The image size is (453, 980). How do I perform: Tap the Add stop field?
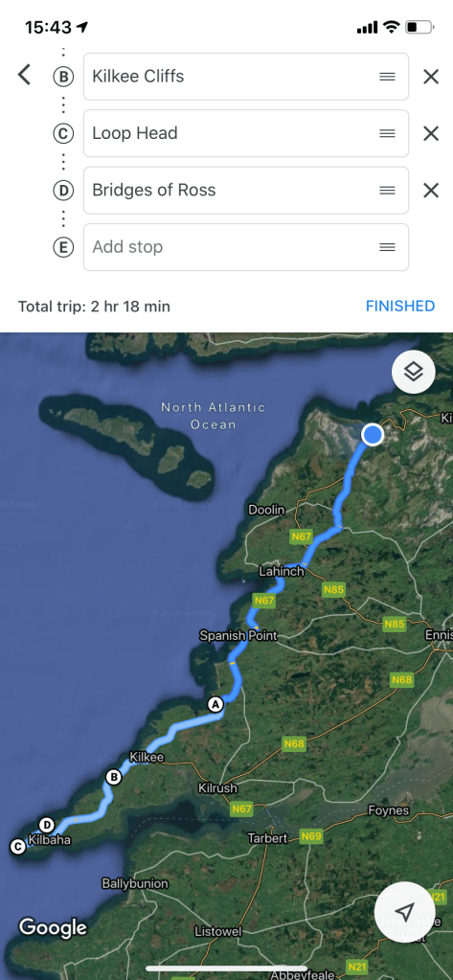246,247
